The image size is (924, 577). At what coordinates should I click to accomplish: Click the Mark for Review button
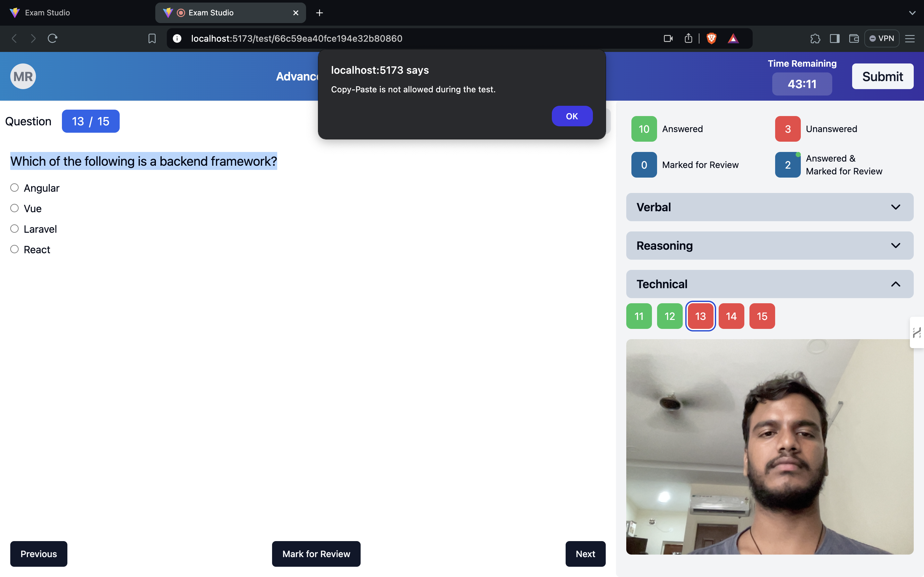coord(315,553)
